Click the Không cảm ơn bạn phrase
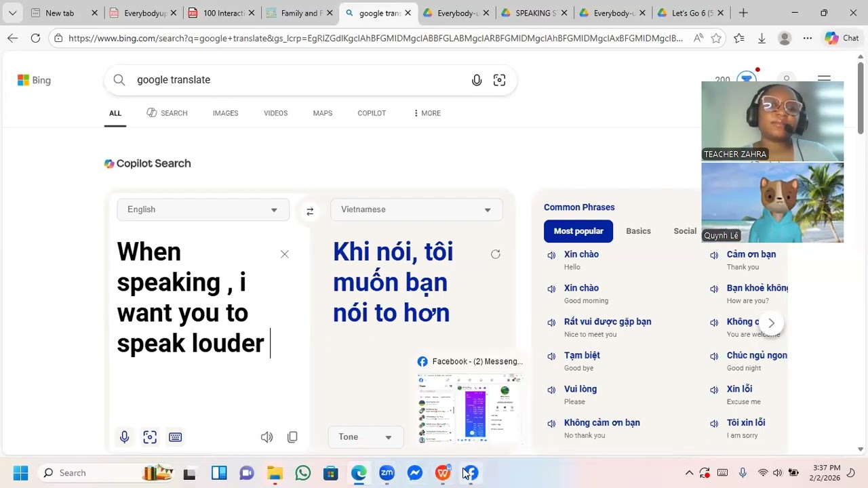The width and height of the screenshot is (868, 488). (602, 423)
